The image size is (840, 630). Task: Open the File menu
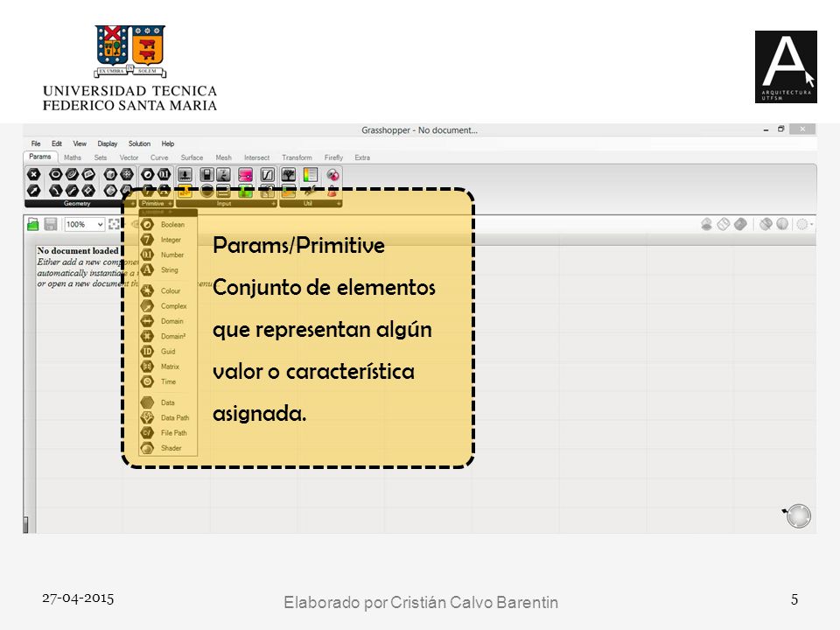(x=36, y=143)
